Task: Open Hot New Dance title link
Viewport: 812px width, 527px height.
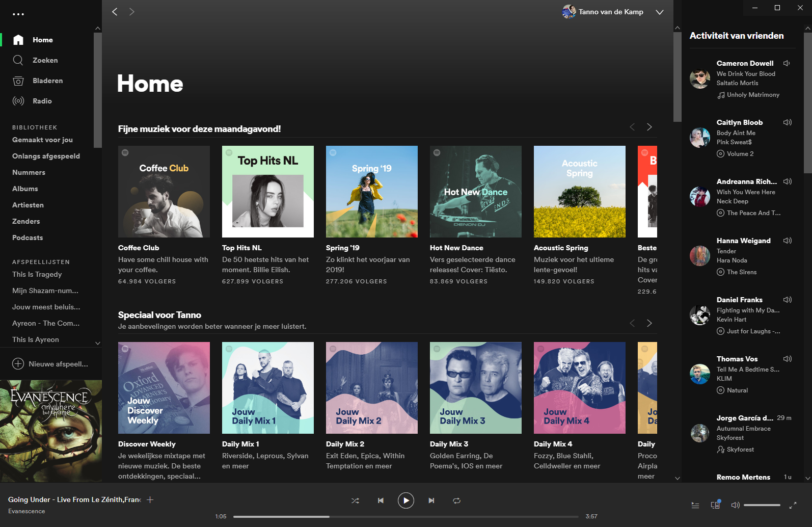Action: (456, 248)
